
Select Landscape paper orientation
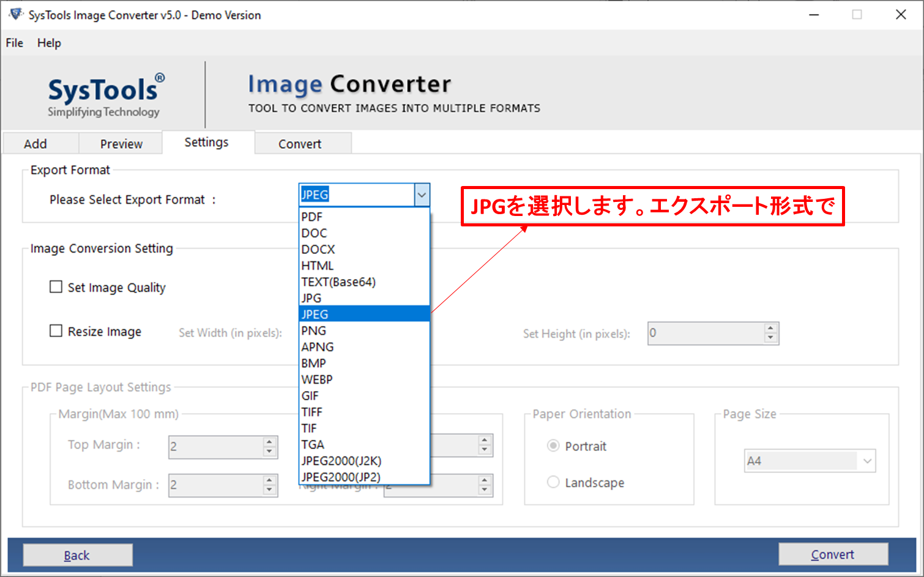pyautogui.click(x=553, y=482)
